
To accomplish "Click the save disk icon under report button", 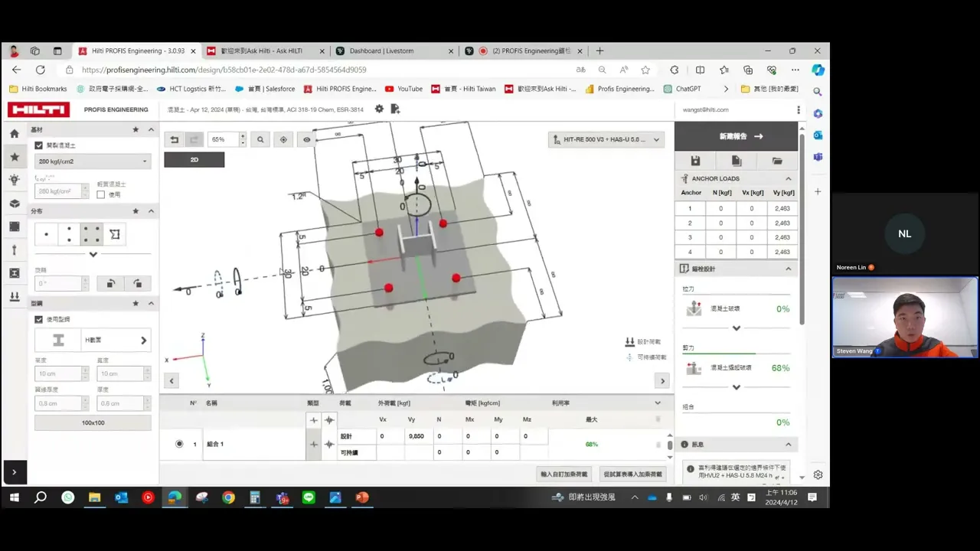I will [x=695, y=161].
